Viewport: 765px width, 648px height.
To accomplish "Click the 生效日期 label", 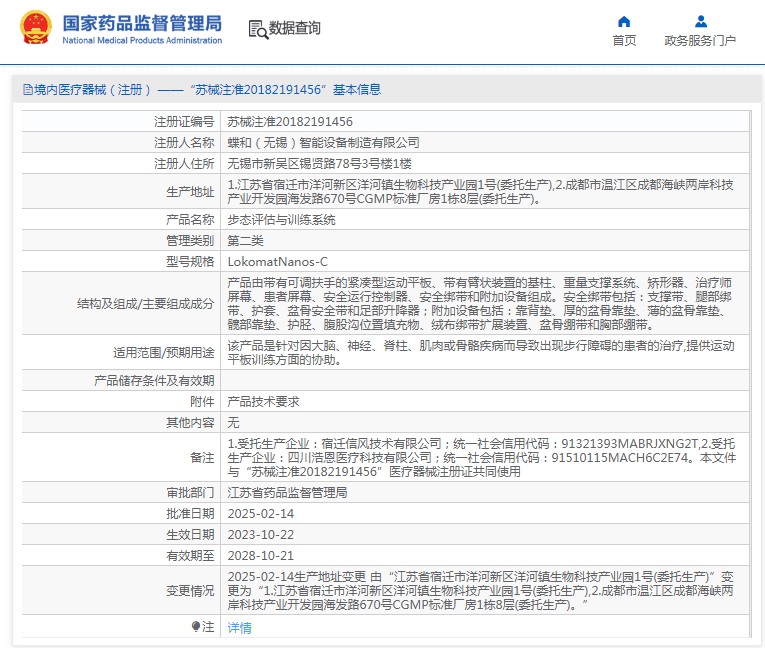I will (190, 534).
